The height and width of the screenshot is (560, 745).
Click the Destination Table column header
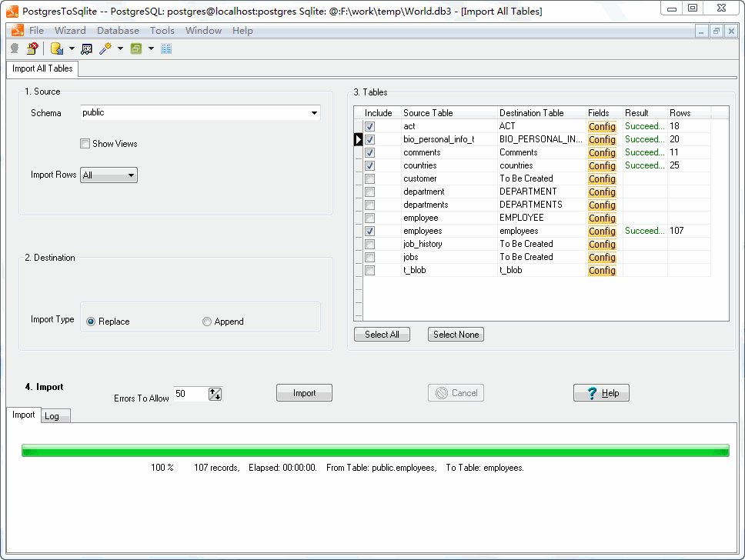pyautogui.click(x=541, y=113)
